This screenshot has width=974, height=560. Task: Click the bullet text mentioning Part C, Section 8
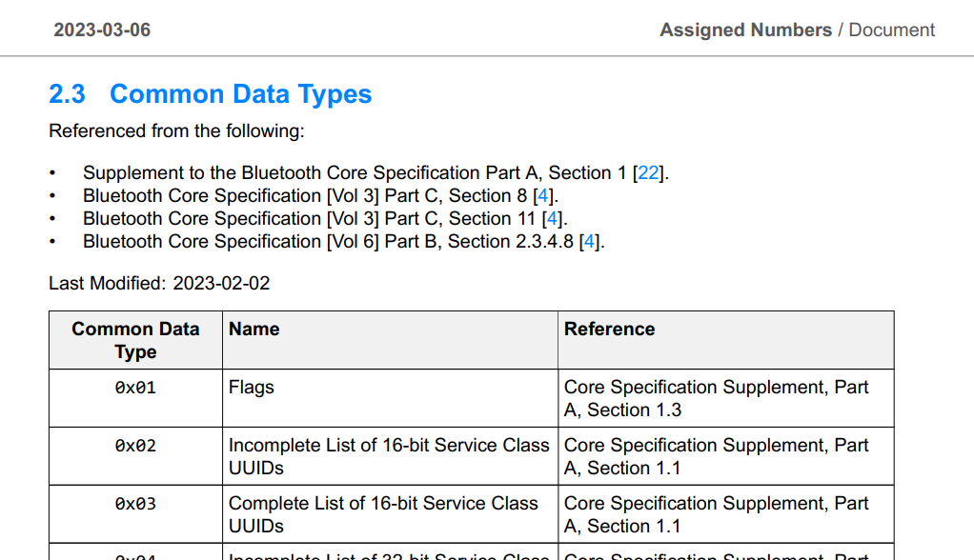tap(320, 195)
